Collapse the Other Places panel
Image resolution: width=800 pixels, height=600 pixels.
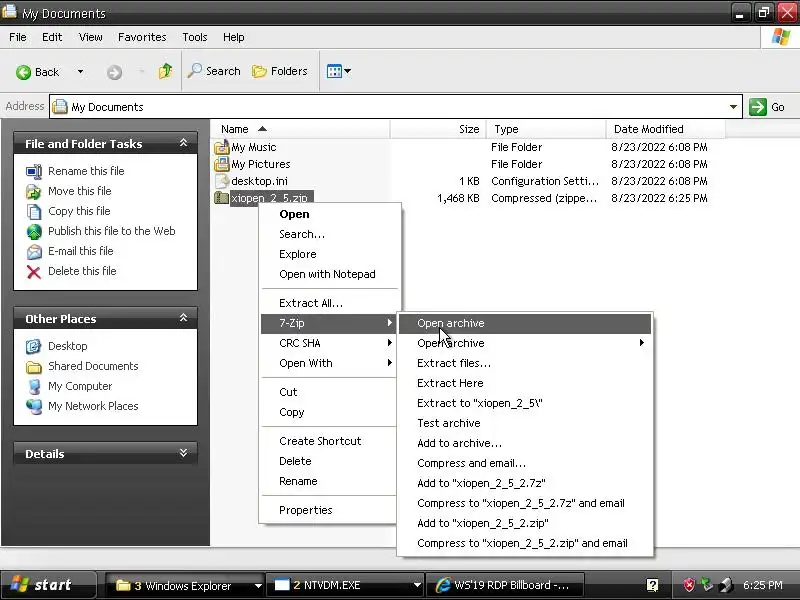pos(183,318)
